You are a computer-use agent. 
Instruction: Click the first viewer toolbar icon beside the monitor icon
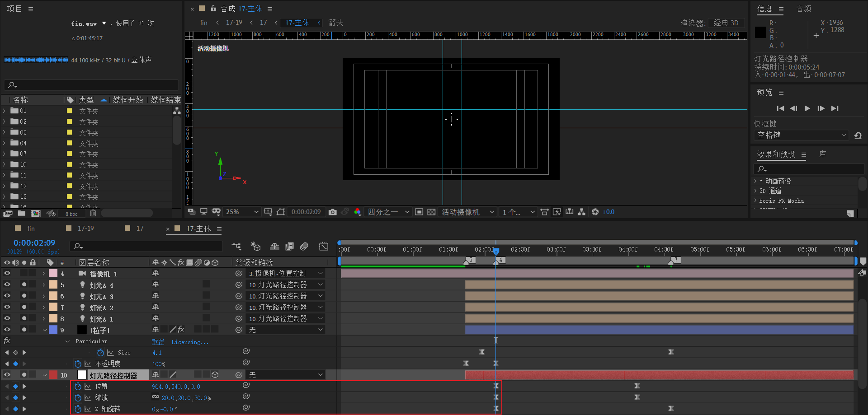coord(191,212)
